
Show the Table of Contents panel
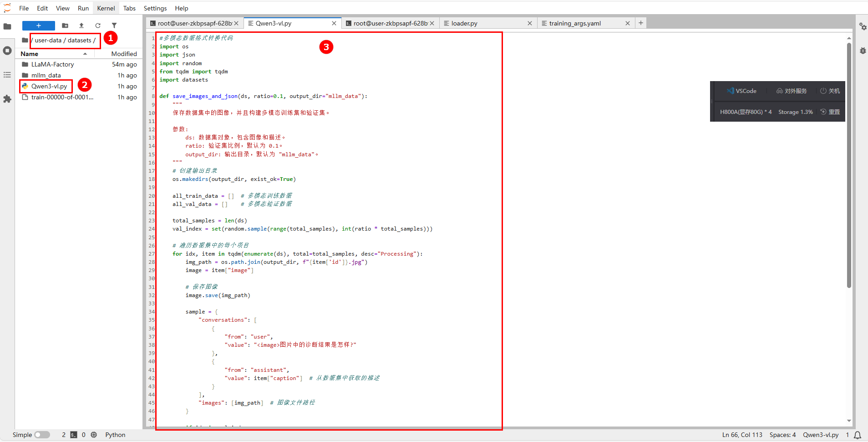click(x=7, y=75)
